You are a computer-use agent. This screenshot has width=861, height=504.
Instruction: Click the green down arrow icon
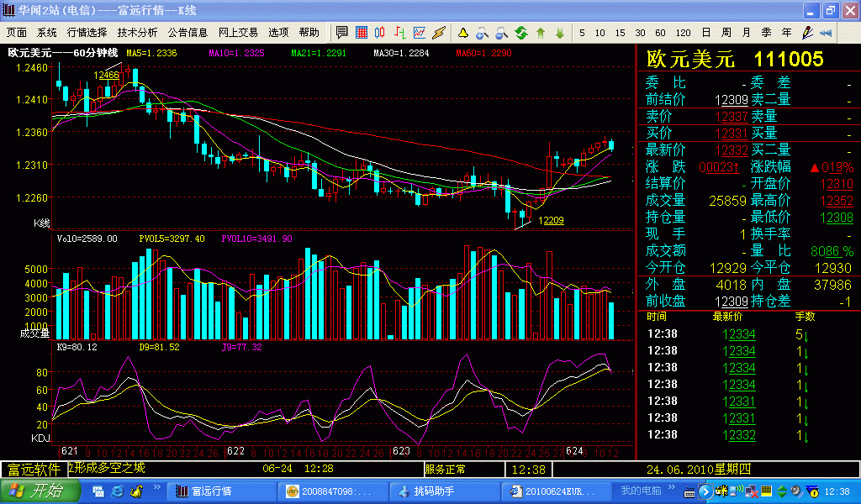pos(560,33)
